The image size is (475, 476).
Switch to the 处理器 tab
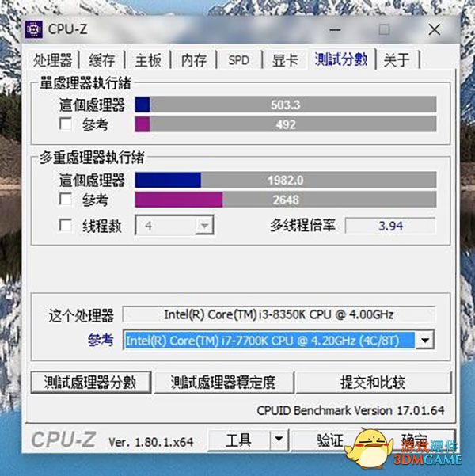[x=53, y=60]
